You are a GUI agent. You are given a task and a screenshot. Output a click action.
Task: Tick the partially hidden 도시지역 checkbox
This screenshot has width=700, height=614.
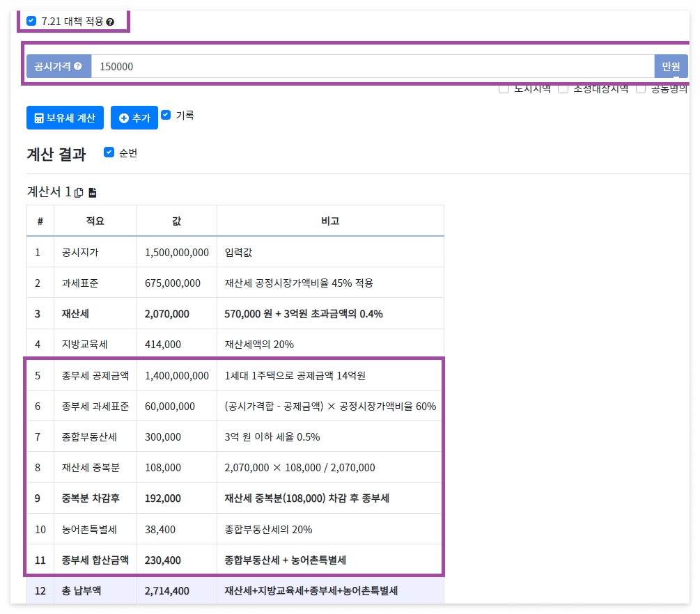(x=504, y=89)
